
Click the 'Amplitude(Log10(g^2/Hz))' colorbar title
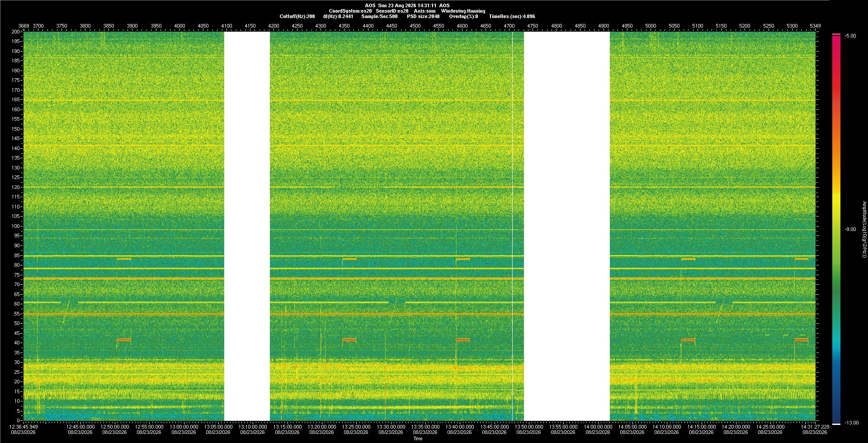pos(864,229)
